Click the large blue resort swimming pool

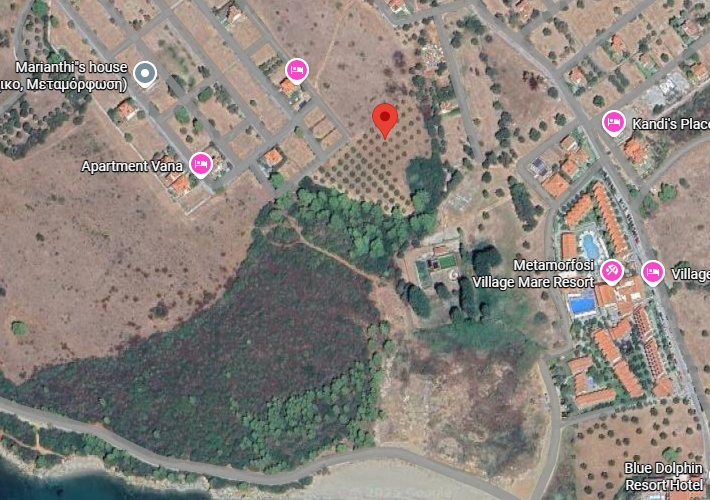[582, 303]
